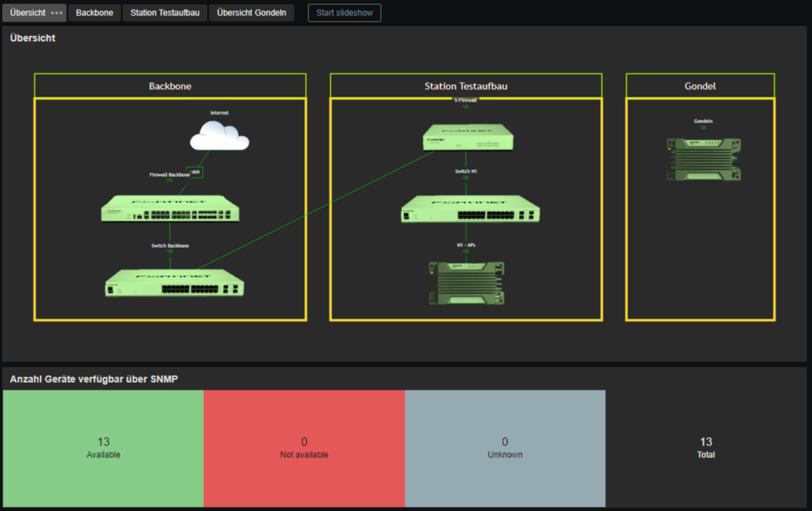Screen dimensions: 812x511
Task: Click the red Not available tile
Action: pyautogui.click(x=304, y=448)
